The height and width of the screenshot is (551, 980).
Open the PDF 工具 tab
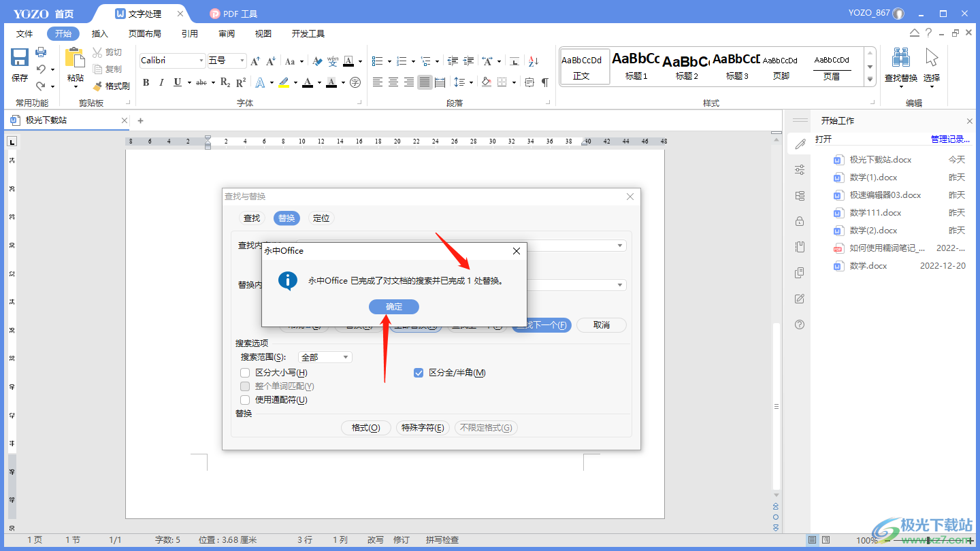(233, 14)
